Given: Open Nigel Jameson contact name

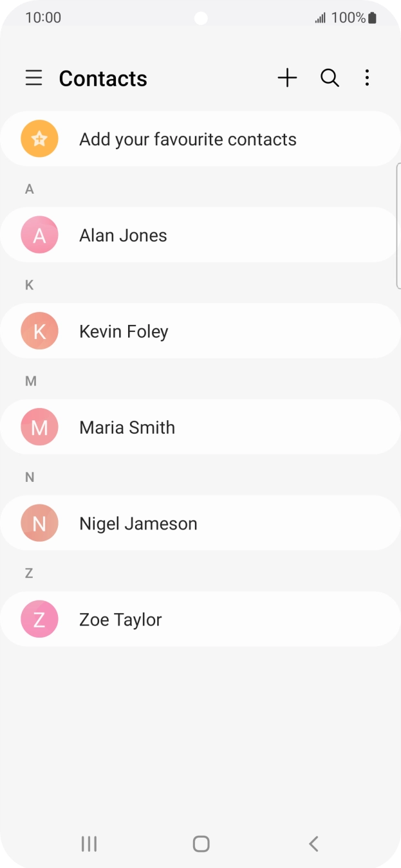Looking at the screenshot, I should coord(138,524).
